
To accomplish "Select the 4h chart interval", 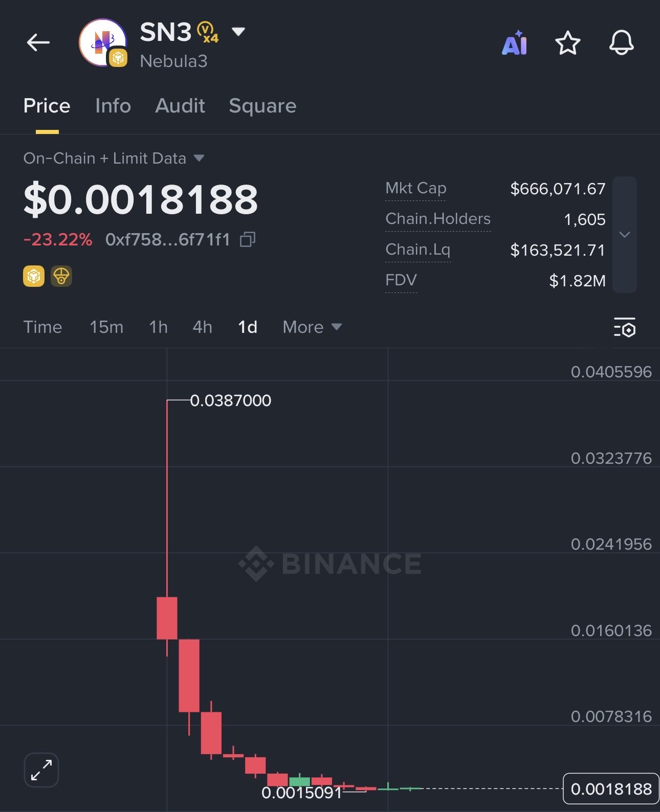I will click(202, 327).
